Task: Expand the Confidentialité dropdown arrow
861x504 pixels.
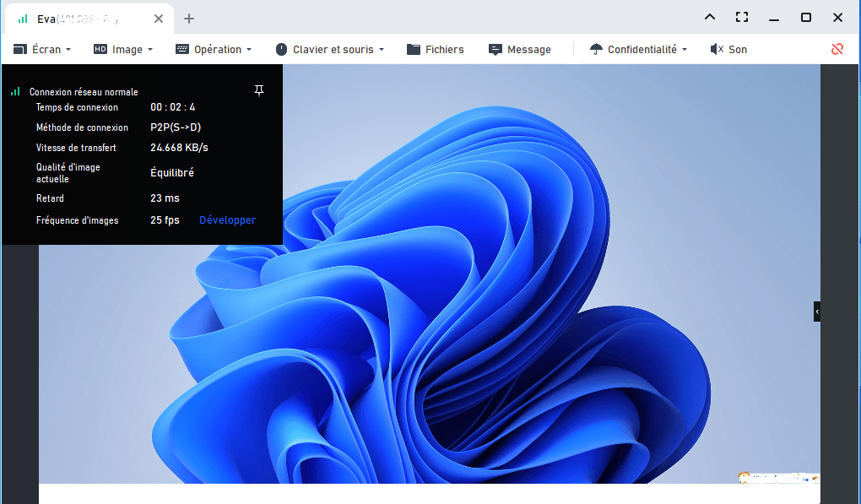Action: [685, 50]
